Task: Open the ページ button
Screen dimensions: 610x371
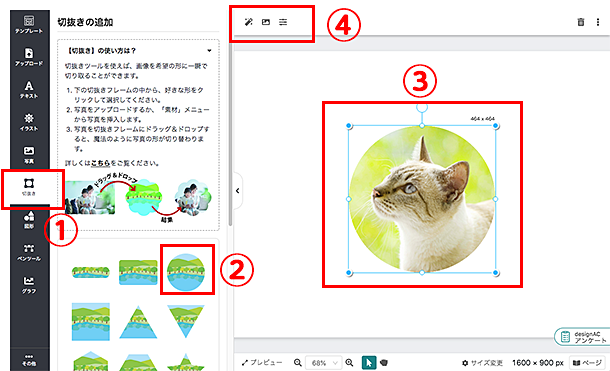Action: [587, 363]
